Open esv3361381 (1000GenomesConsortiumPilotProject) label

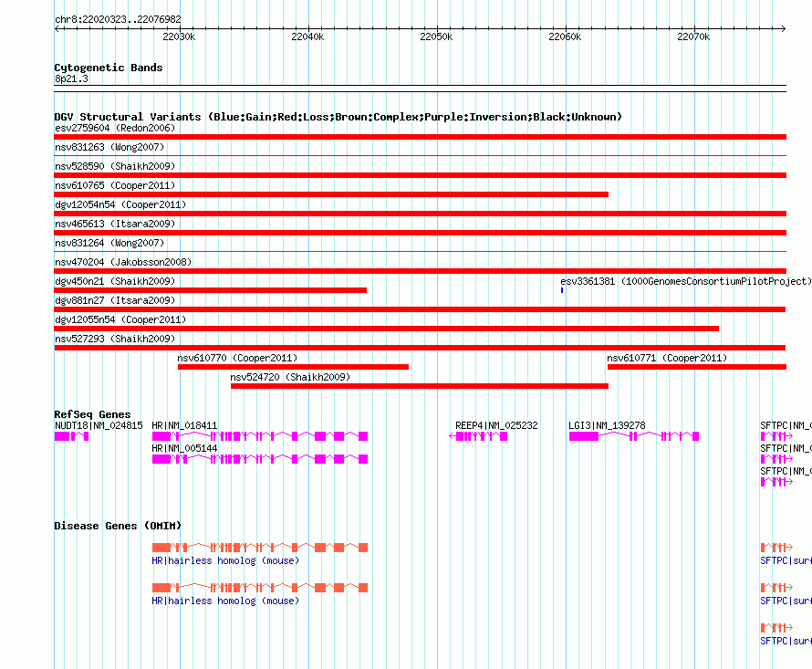click(x=686, y=281)
